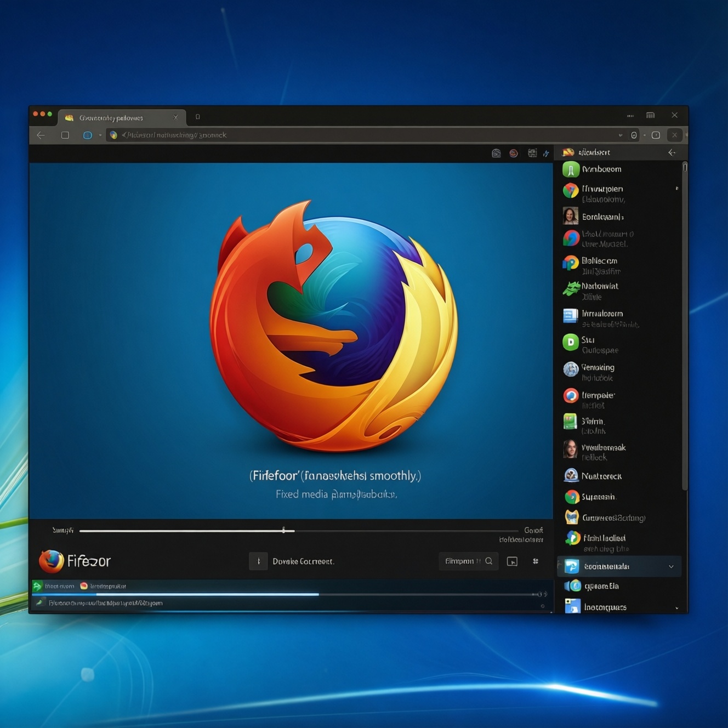Click the site identity icon inside the address bar
This screenshot has height=728, width=728.
(113, 135)
